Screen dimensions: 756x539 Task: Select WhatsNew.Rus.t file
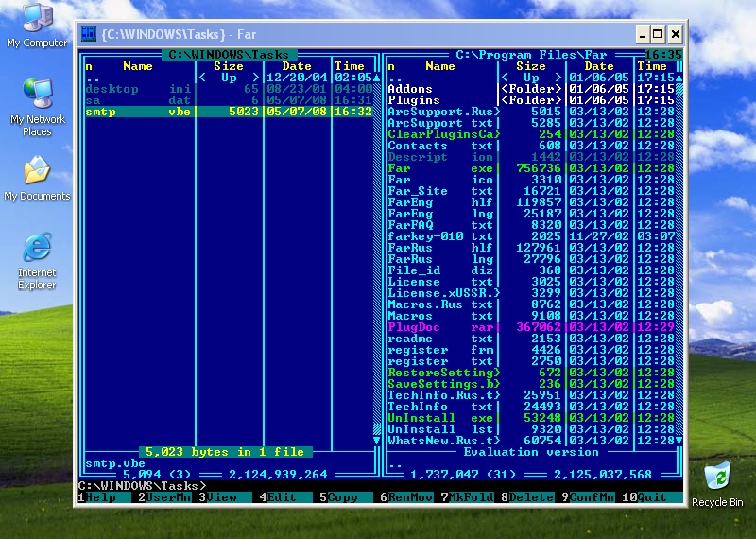[x=531, y=441]
